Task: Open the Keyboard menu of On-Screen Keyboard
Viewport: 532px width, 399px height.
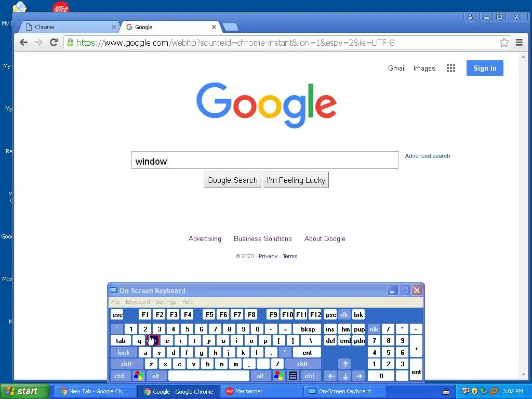Action: click(x=137, y=302)
